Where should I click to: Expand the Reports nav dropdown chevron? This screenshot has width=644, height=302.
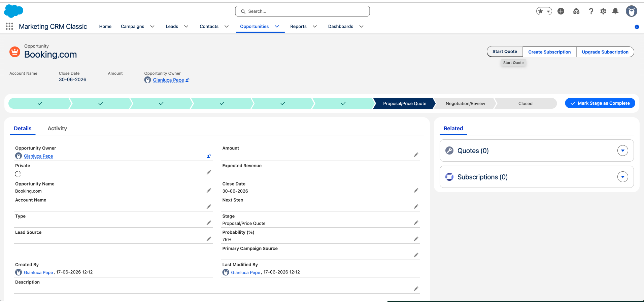click(315, 26)
